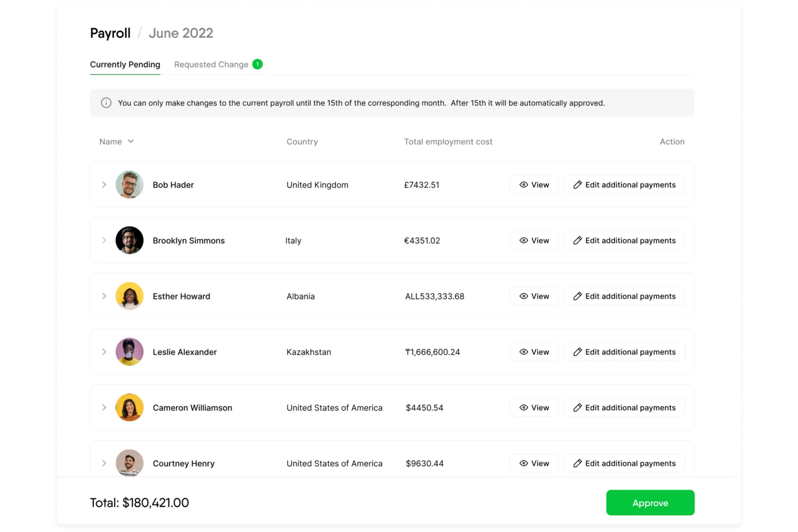The width and height of the screenshot is (798, 532).
Task: Click the United Kingdom country cell
Action: click(317, 185)
